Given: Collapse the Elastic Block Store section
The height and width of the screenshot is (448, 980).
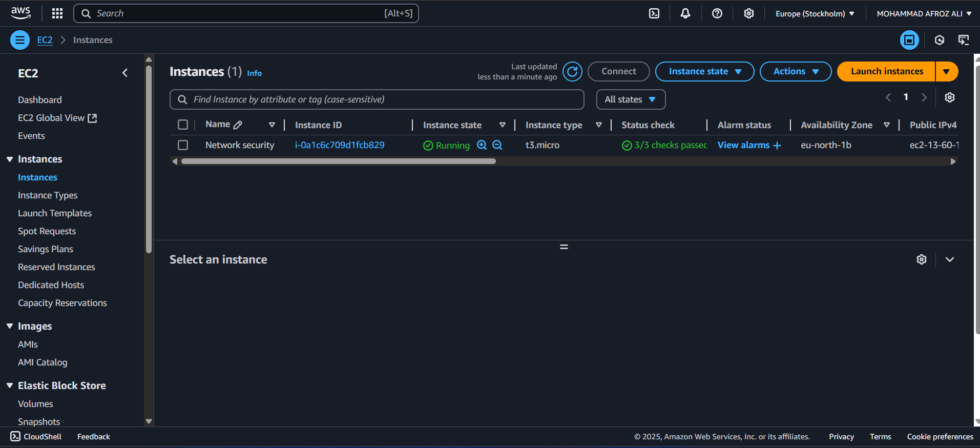Looking at the screenshot, I should pyautogui.click(x=10, y=385).
